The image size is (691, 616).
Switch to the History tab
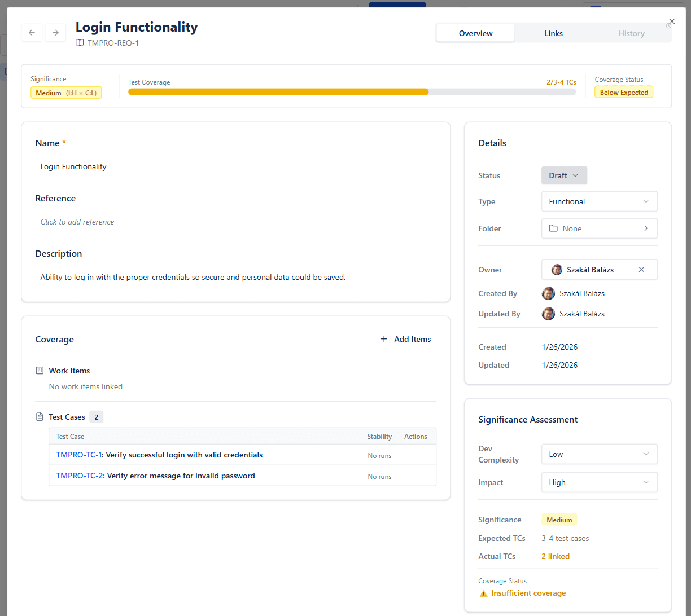(631, 33)
